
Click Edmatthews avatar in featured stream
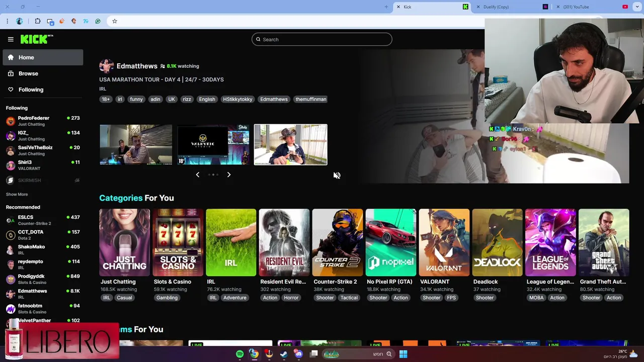106,66
